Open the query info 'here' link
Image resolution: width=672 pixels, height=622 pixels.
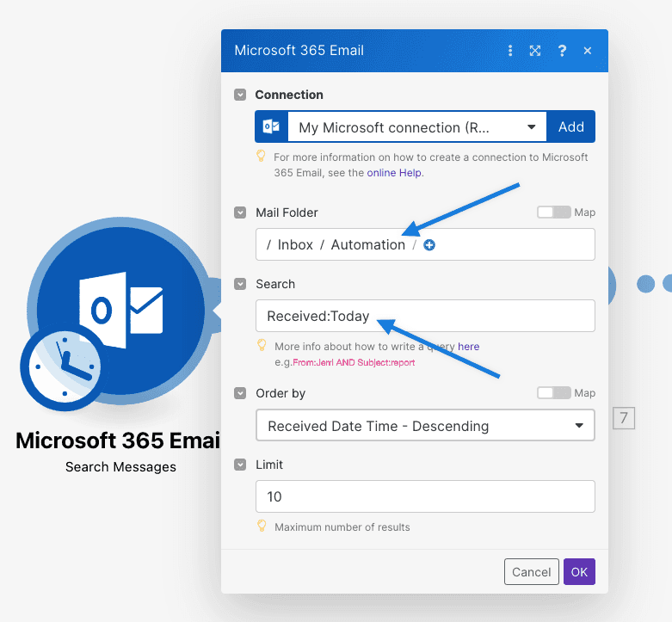click(468, 347)
